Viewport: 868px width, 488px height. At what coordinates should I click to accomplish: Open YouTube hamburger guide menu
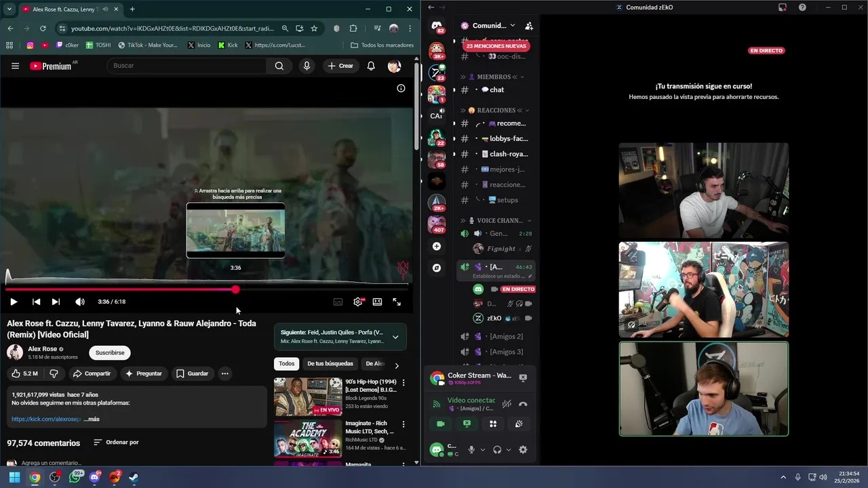(15, 66)
